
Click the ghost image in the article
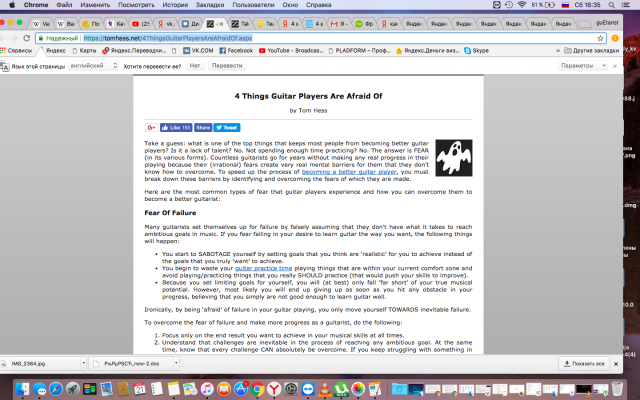(x=453, y=158)
